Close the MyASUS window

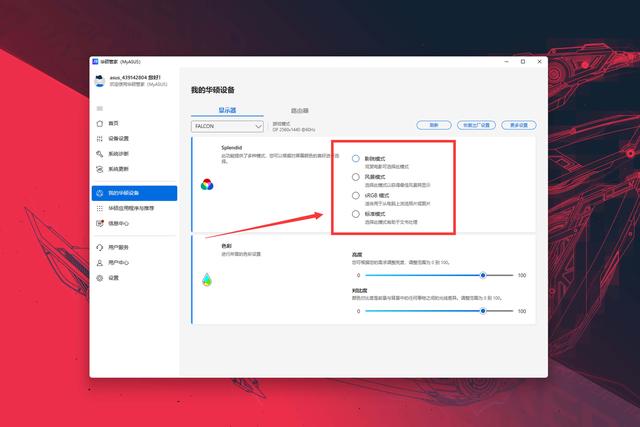[x=539, y=62]
